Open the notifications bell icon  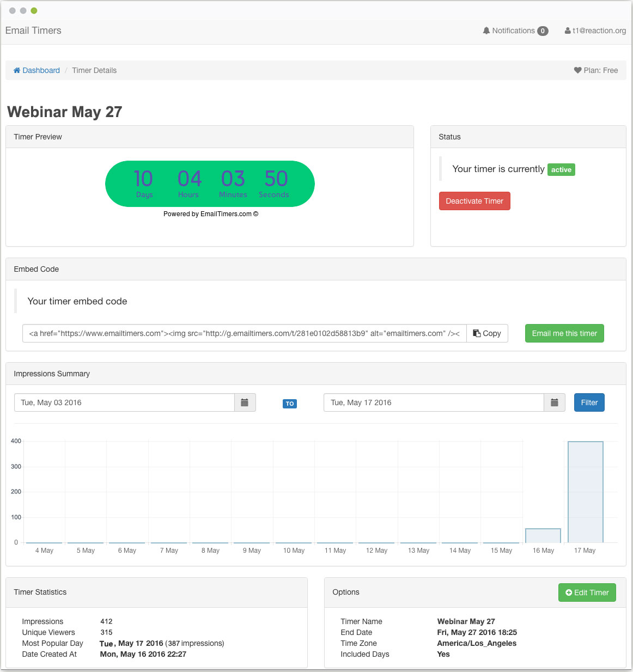point(486,30)
